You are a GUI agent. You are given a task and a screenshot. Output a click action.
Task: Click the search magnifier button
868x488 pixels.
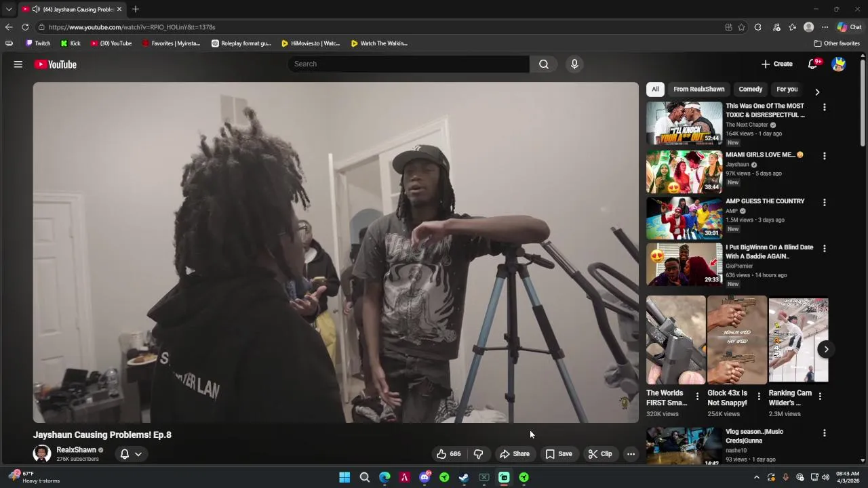pyautogui.click(x=544, y=64)
